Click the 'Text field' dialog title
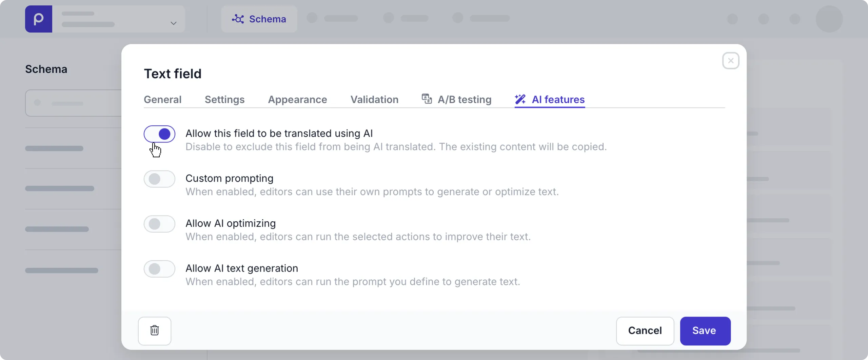 pos(173,74)
